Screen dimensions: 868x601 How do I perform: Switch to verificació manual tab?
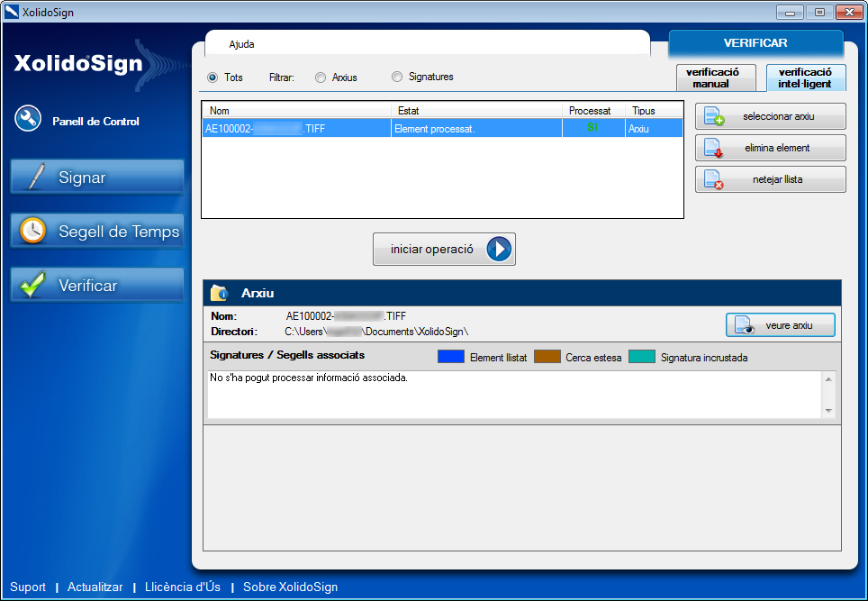[x=716, y=77]
